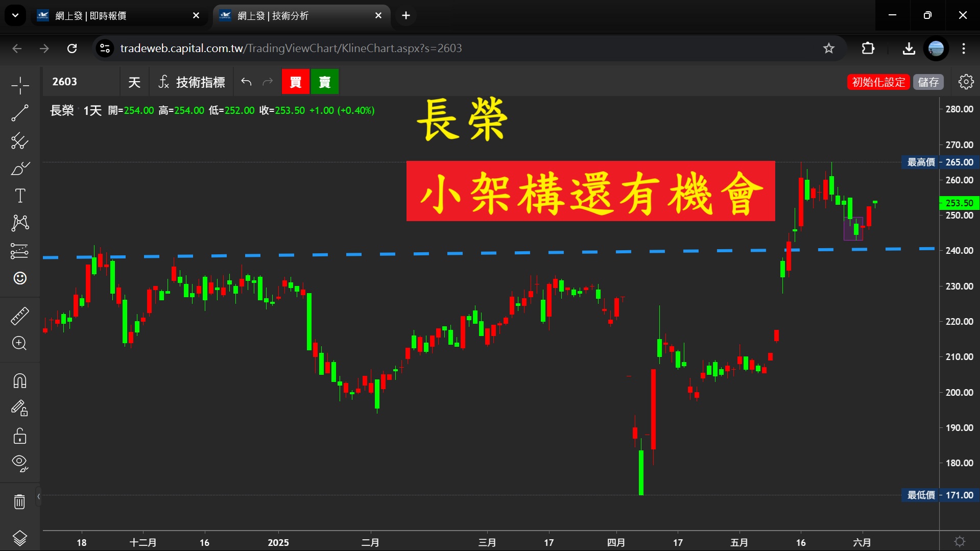Click the 六月 label on time axis
Image resolution: width=980 pixels, height=551 pixels.
[862, 542]
